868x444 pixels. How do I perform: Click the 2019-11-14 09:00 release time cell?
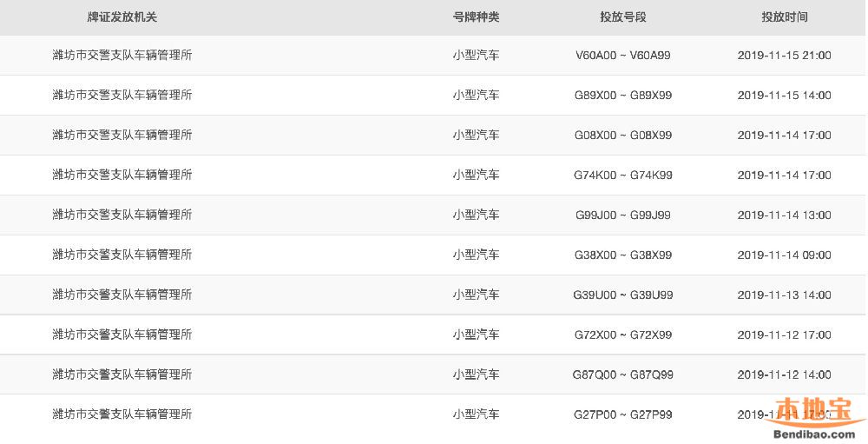[x=784, y=255]
